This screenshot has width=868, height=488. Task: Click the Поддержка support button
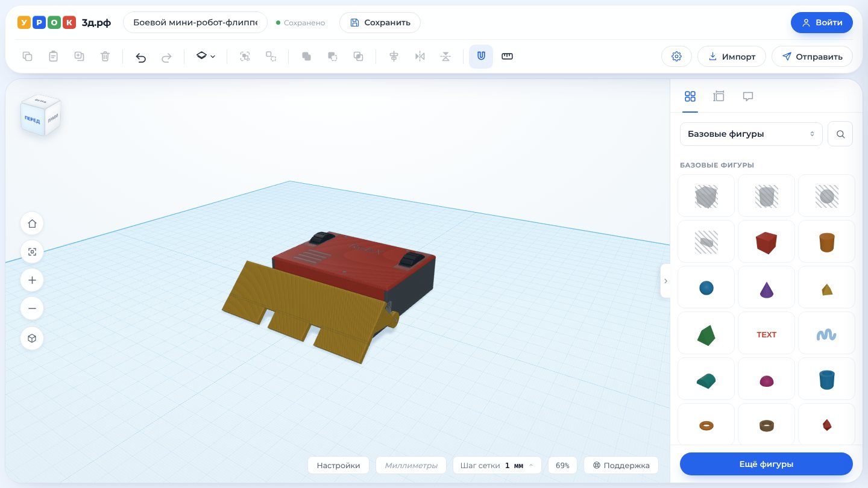(621, 465)
